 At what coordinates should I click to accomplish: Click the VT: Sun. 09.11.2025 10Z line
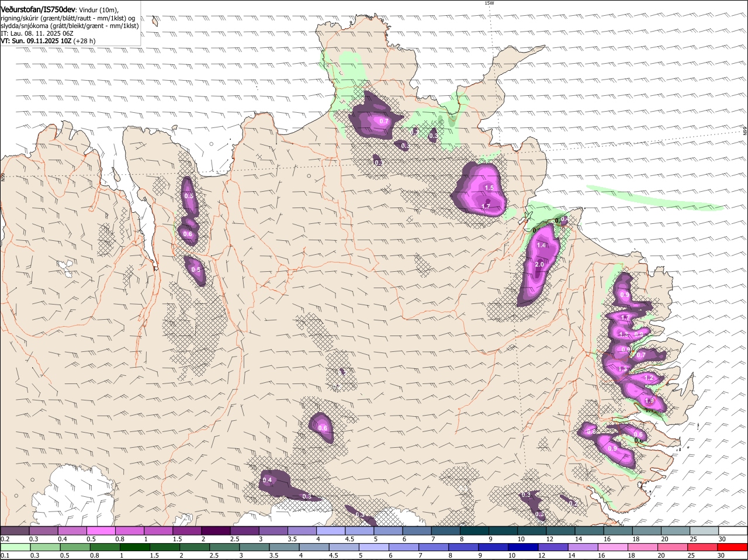click(x=48, y=41)
